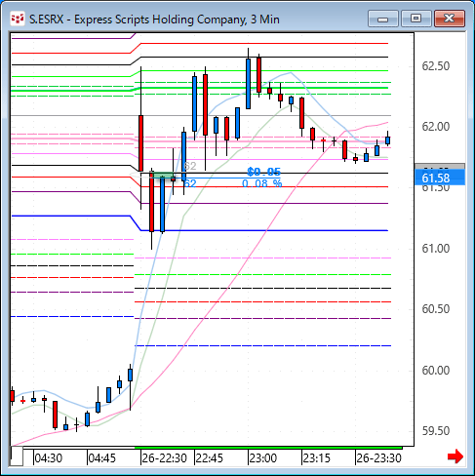Click the red chart application icon in title bar
This screenshot has height=476, width=475.
(17, 20)
